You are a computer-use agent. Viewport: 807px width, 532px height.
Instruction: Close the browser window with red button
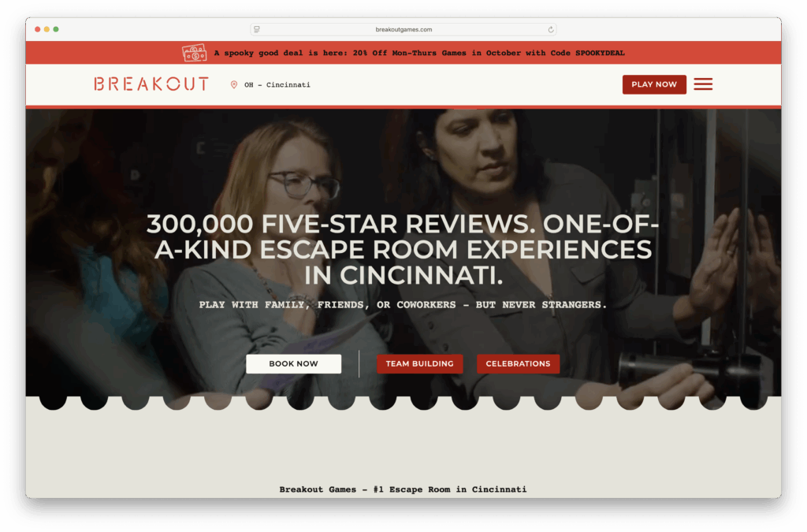pos(38,29)
